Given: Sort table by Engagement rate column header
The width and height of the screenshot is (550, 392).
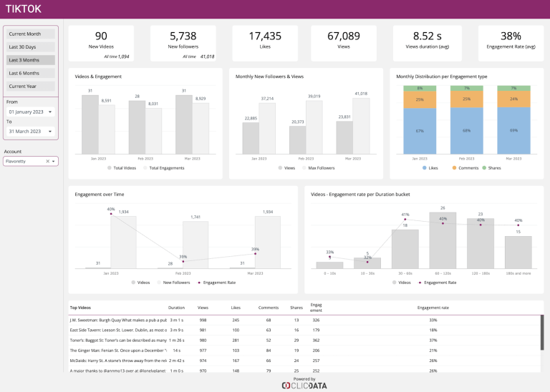Looking at the screenshot, I should 433,308.
